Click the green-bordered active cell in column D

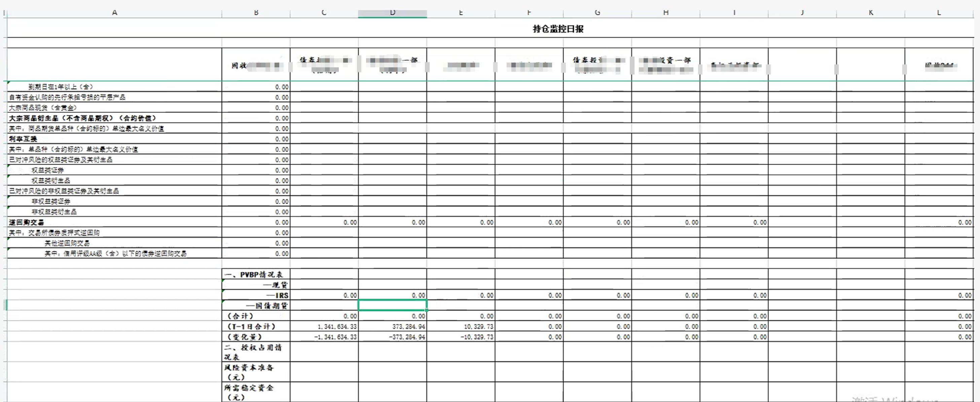coord(392,305)
